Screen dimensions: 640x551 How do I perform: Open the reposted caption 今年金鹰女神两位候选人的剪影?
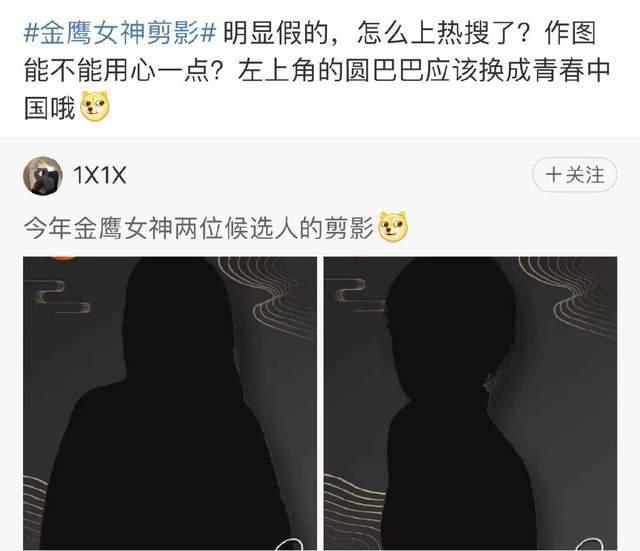pyautogui.click(x=199, y=228)
